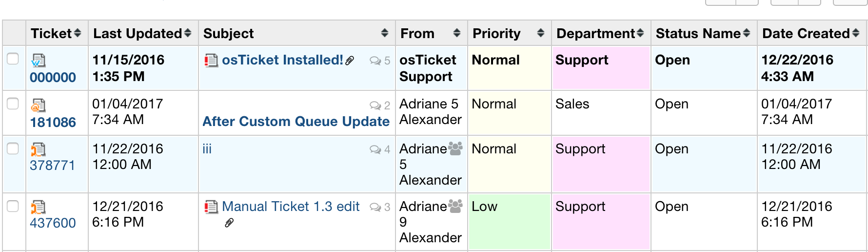Click the collaborators icon in ticket 378771 row
868x252 pixels.
click(455, 148)
